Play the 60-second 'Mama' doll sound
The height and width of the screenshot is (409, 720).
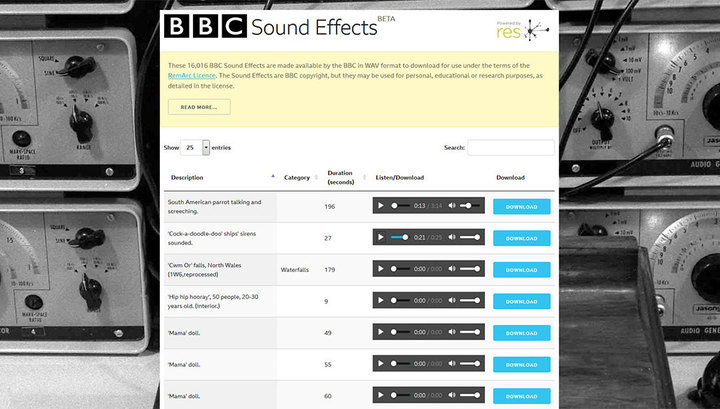pos(381,395)
